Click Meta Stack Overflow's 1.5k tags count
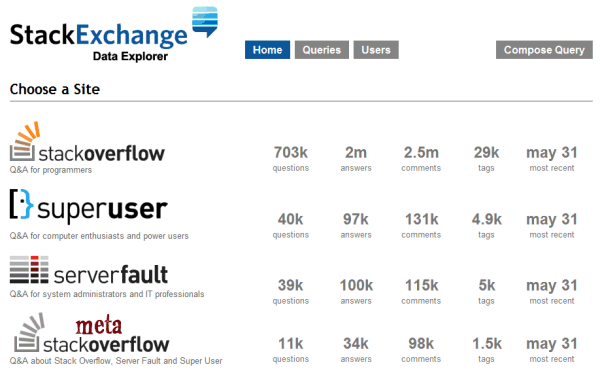Image resolution: width=600 pixels, height=371 pixels. [x=486, y=343]
